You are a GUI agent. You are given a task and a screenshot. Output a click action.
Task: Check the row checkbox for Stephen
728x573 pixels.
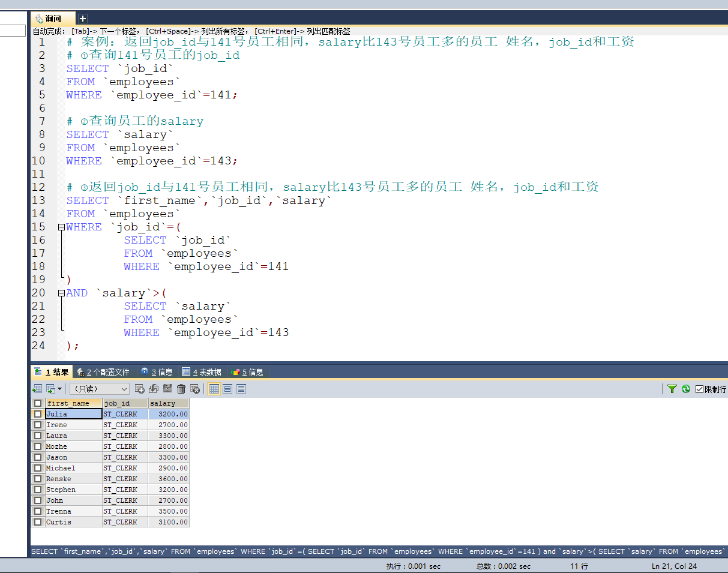point(38,490)
